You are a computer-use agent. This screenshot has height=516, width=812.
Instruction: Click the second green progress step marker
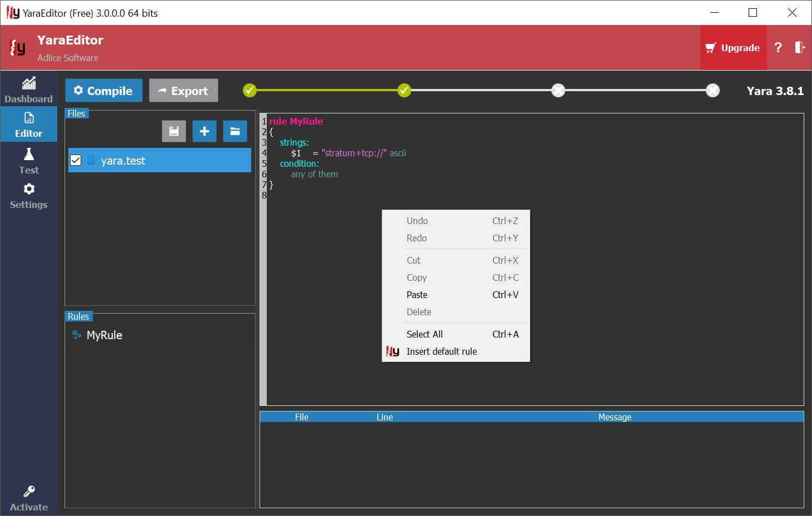click(x=404, y=90)
